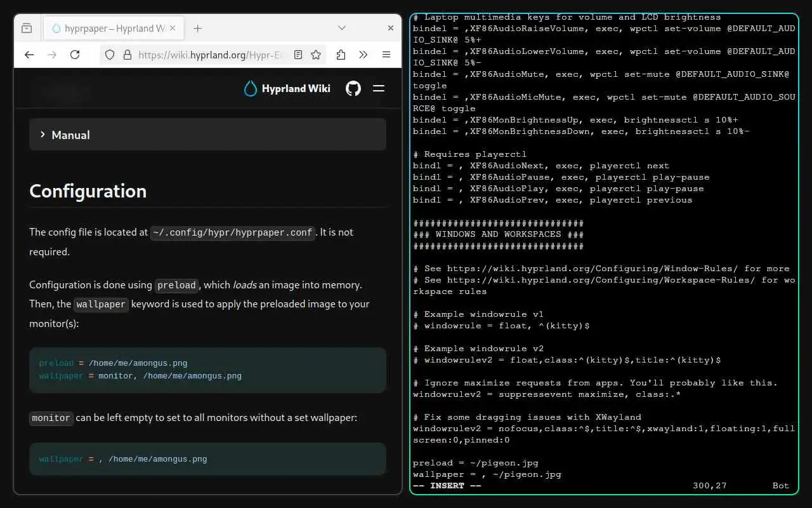Click the '# Requires playerctl' comment
The image size is (812, 508).
click(470, 154)
